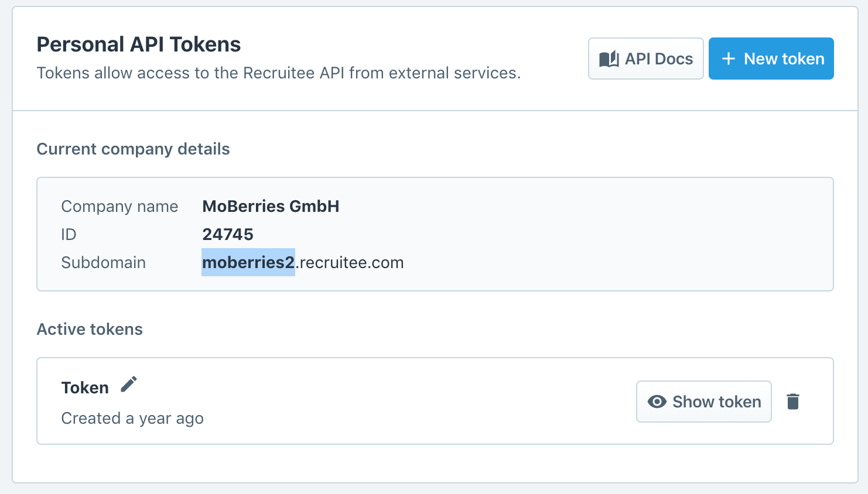Open the API Docs page
Viewport: 868px width, 494px height.
(x=645, y=59)
